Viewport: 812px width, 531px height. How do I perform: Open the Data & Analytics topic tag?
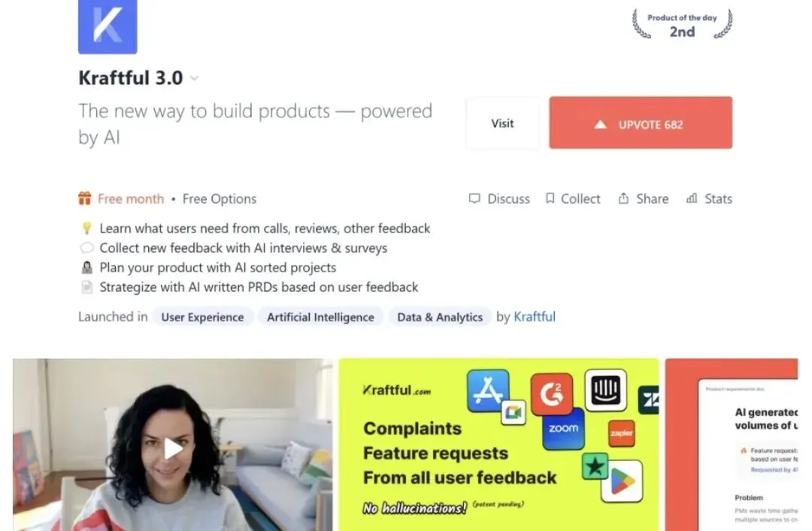440,317
